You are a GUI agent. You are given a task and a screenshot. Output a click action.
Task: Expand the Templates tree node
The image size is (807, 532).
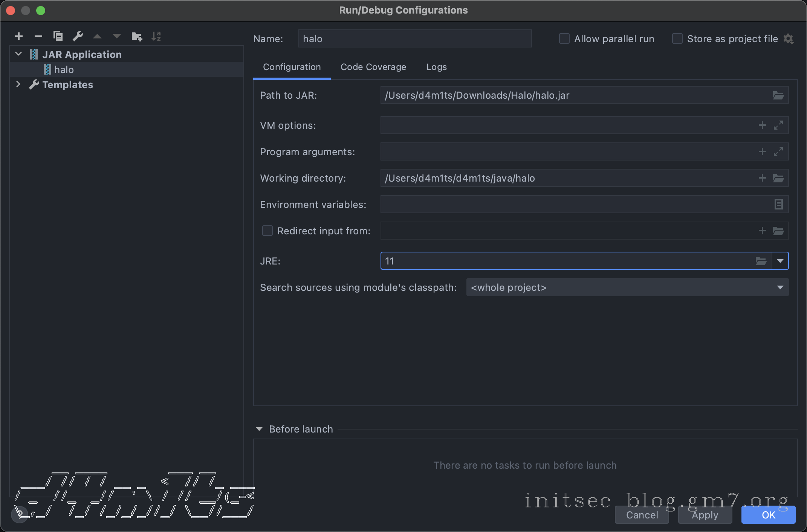(18, 84)
